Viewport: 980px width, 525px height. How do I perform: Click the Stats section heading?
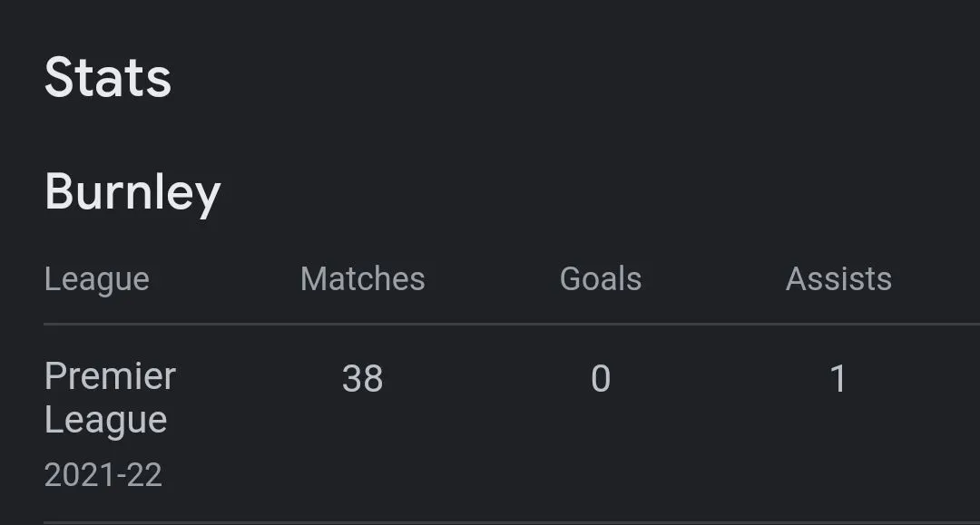(x=107, y=78)
